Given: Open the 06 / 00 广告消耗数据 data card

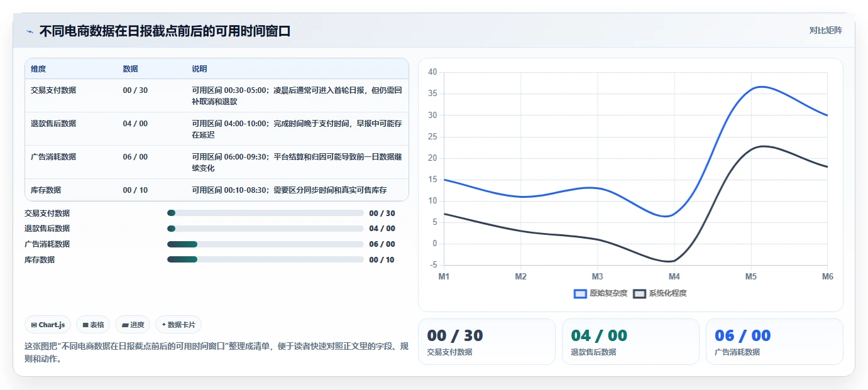Looking at the screenshot, I should (x=774, y=342).
